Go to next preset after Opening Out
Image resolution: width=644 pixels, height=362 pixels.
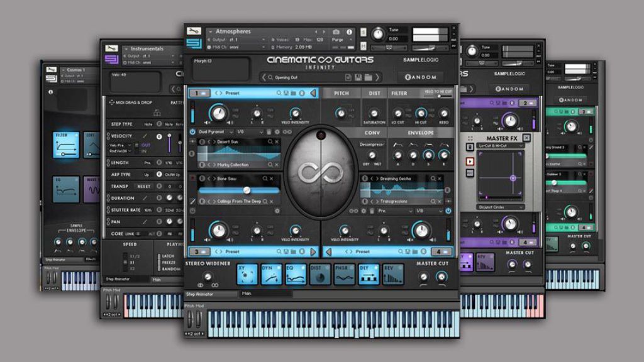[377, 77]
